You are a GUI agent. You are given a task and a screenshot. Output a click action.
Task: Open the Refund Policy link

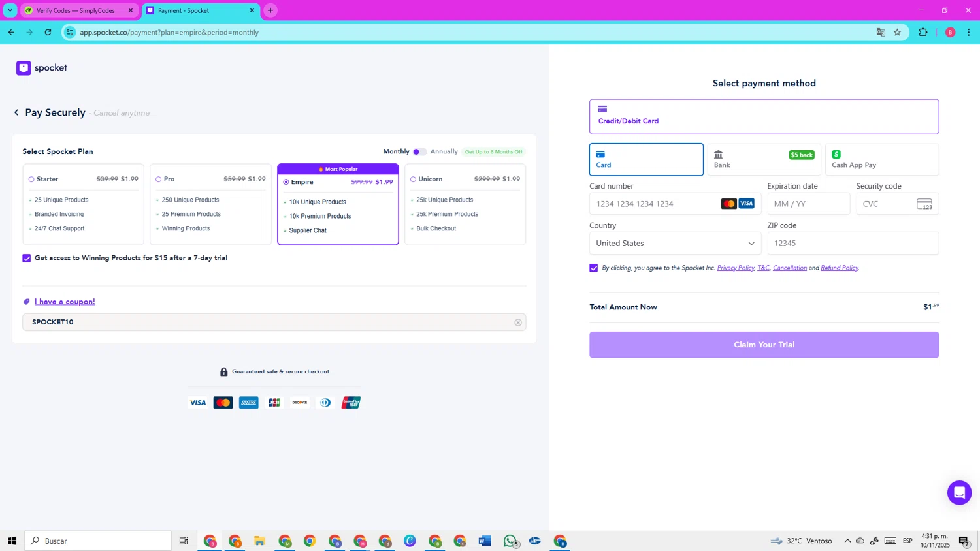click(840, 268)
